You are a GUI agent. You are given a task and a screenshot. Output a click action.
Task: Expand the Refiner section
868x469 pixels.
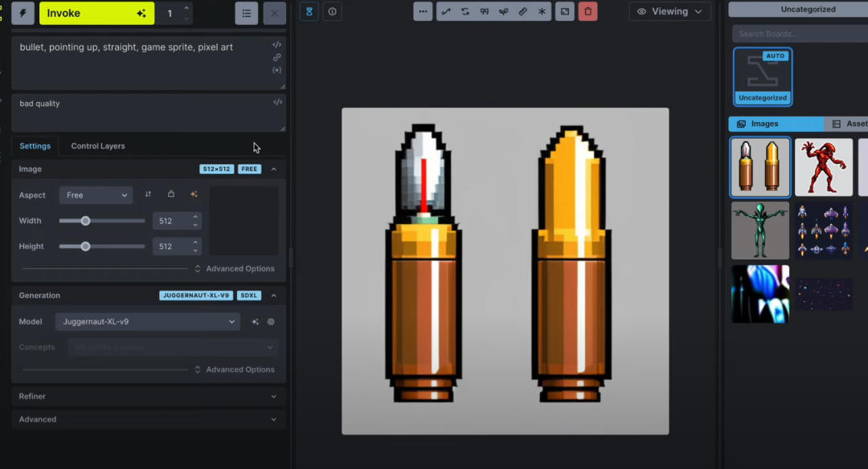coord(148,396)
